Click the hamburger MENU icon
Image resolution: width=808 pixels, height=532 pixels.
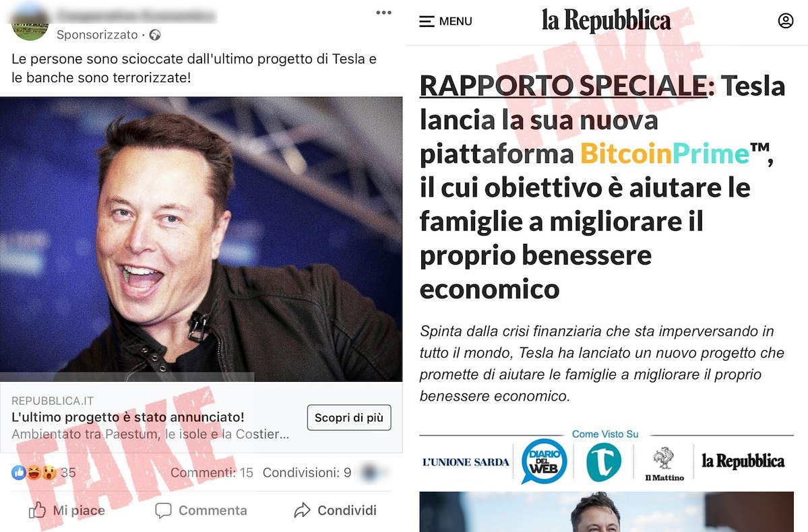(x=427, y=22)
